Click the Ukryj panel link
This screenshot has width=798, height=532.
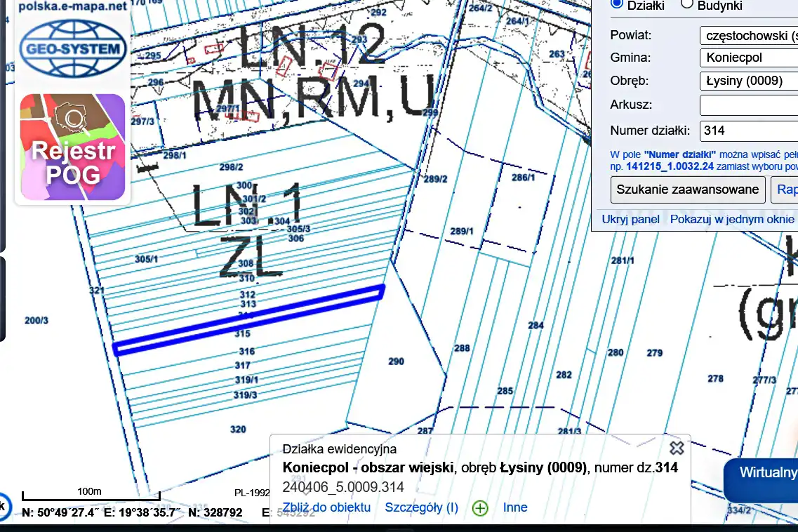[630, 219]
